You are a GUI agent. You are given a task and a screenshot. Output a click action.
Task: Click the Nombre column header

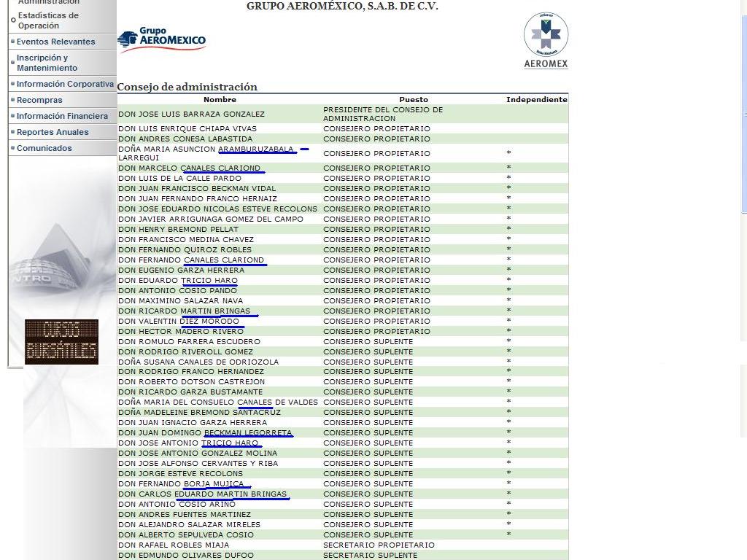[x=220, y=99]
